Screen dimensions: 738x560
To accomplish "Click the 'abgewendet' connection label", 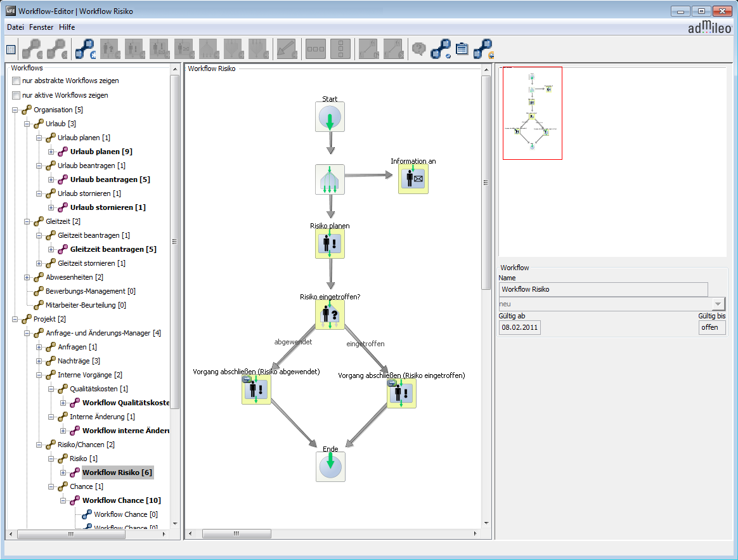I will click(293, 342).
